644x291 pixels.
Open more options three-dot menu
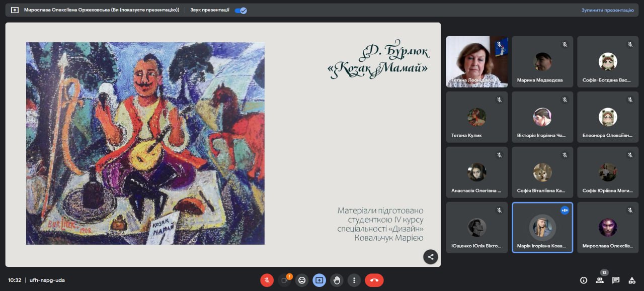(x=355, y=280)
